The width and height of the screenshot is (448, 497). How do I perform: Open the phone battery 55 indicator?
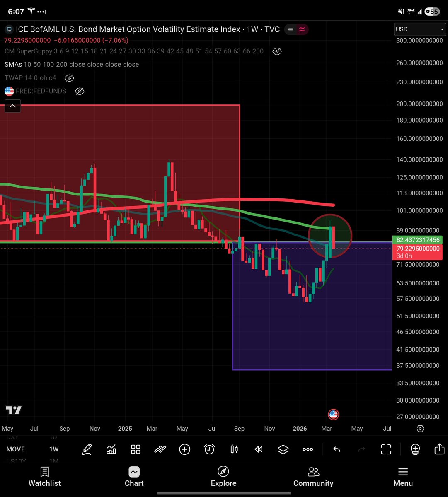433,12
